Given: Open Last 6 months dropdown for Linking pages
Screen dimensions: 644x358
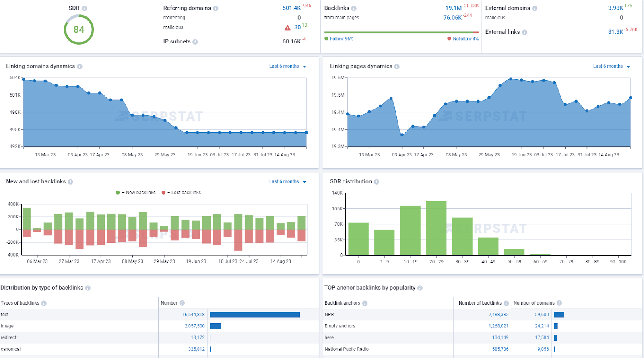Looking at the screenshot, I should tap(612, 66).
